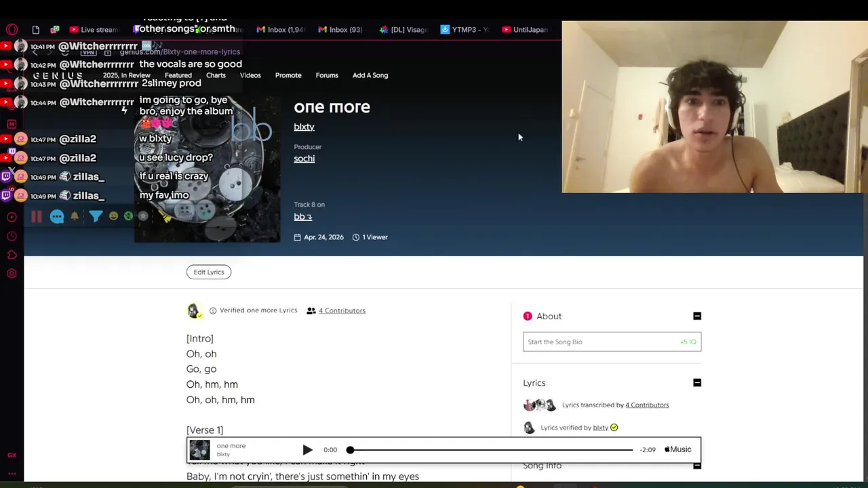The height and width of the screenshot is (488, 868).
Task: Click Add A Song on Genius
Action: tap(370, 75)
